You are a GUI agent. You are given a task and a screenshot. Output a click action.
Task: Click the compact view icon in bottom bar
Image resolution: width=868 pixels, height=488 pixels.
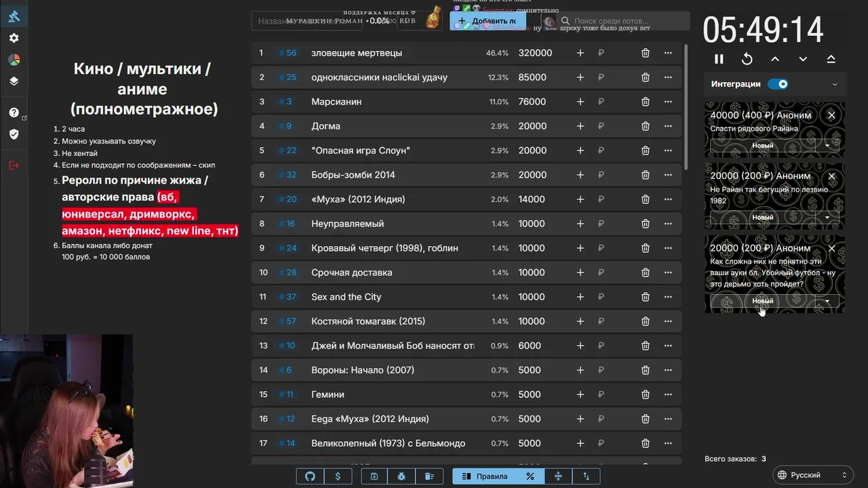558,476
